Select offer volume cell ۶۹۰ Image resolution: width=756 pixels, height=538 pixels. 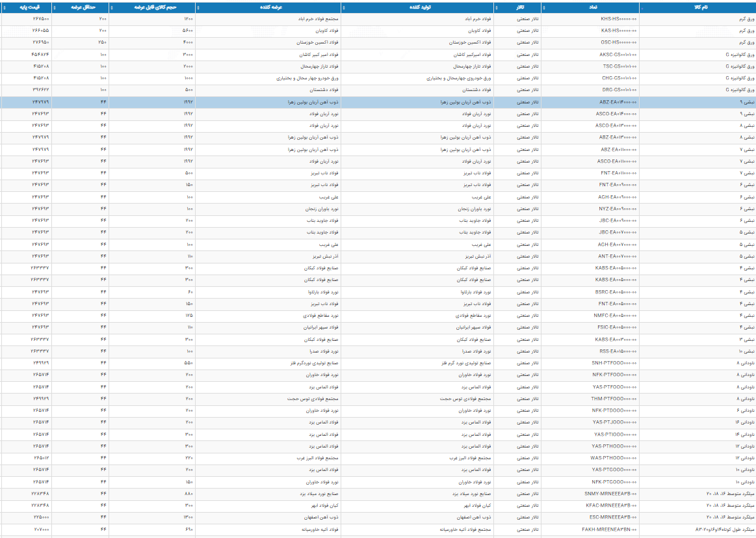click(152, 530)
